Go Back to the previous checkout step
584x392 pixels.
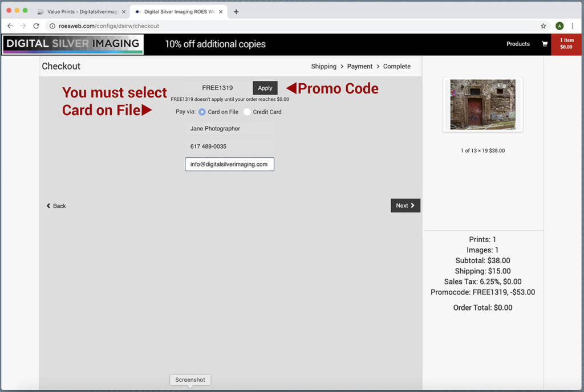56,206
